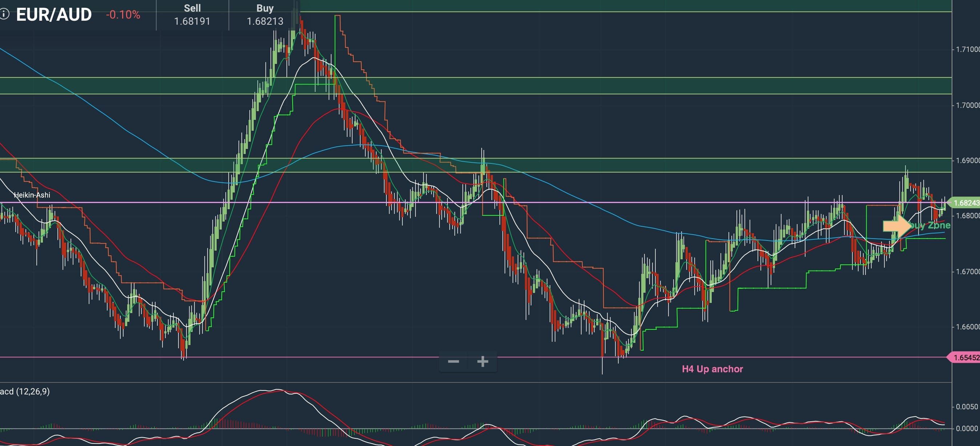Image resolution: width=980 pixels, height=446 pixels.
Task: Click the 1.71000 price axis label
Action: click(x=967, y=49)
